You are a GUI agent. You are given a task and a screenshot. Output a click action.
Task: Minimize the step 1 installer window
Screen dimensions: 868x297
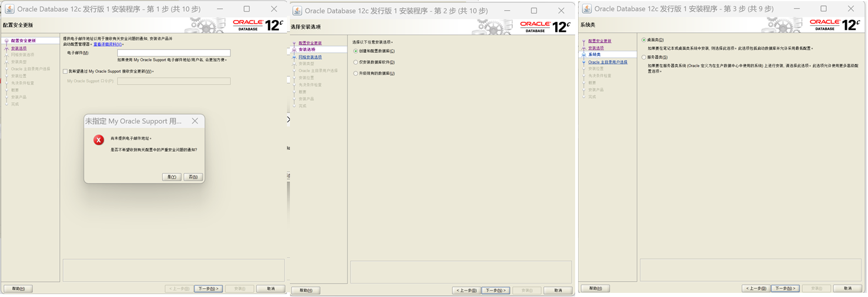point(219,9)
